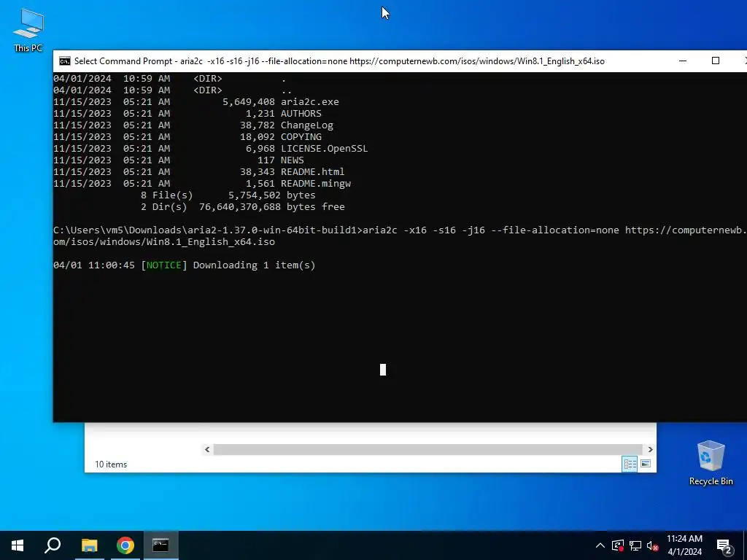Open the security alert tray icon
The height and width of the screenshot is (560, 747).
click(x=617, y=545)
